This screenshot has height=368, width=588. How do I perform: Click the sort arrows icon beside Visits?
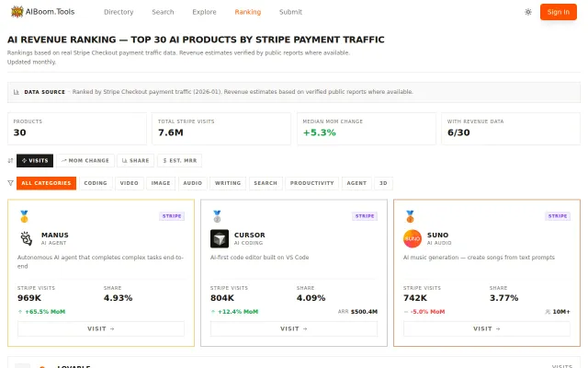coord(10,161)
